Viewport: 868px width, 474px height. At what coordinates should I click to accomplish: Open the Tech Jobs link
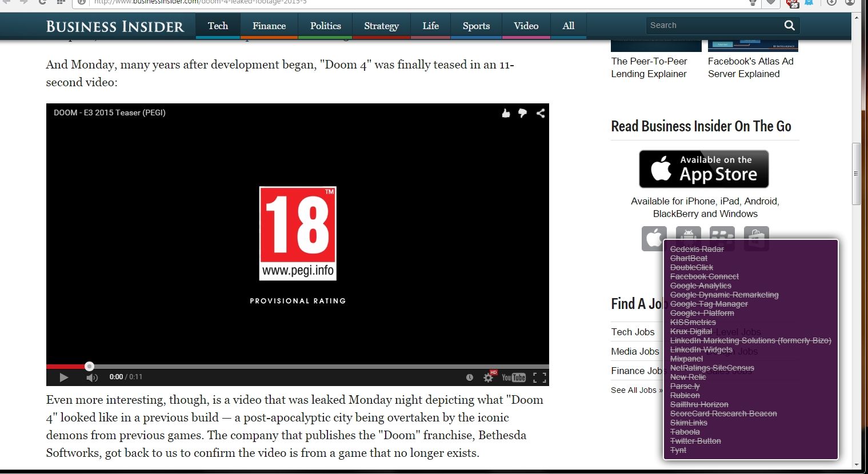coord(633,332)
